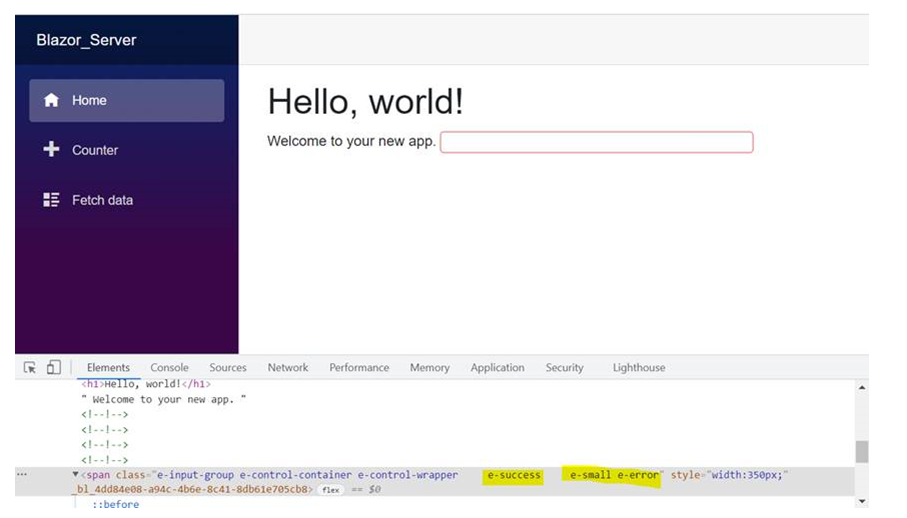The width and height of the screenshot is (907, 518).
Task: Open the Network tab in DevTools
Action: click(288, 368)
